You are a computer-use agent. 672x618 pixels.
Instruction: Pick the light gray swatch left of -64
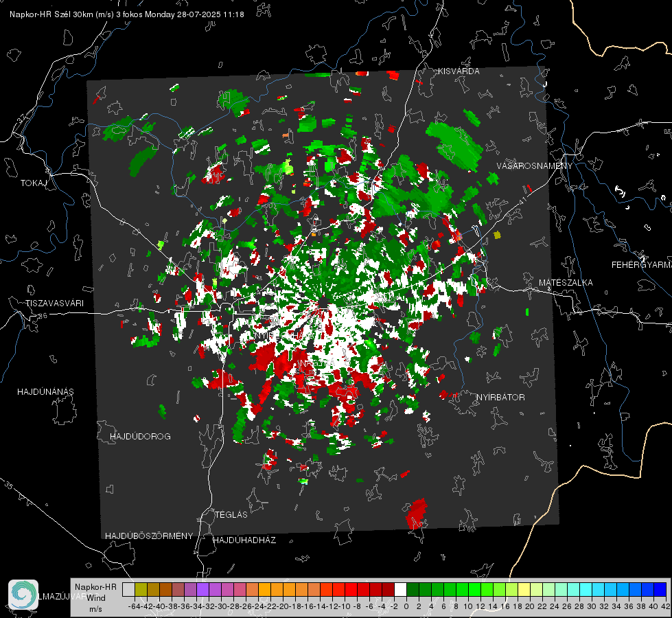click(128, 589)
